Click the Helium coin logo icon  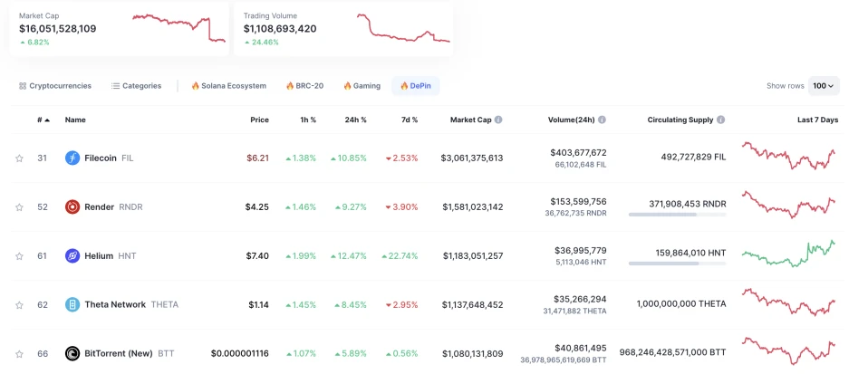72,256
